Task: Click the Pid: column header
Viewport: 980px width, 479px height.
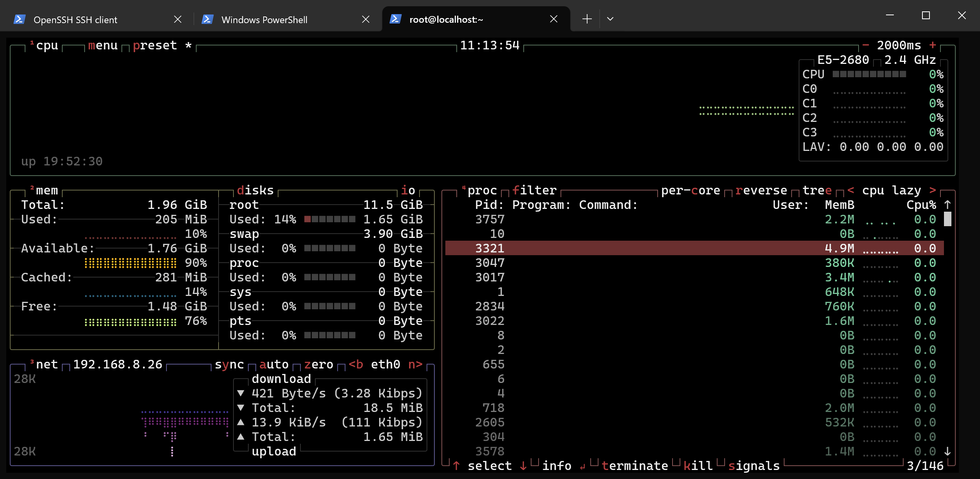Action: click(x=490, y=205)
